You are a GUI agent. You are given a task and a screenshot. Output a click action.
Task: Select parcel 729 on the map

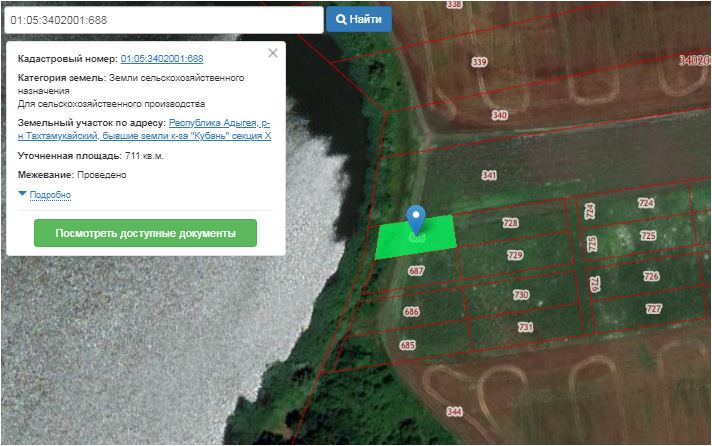(x=515, y=255)
